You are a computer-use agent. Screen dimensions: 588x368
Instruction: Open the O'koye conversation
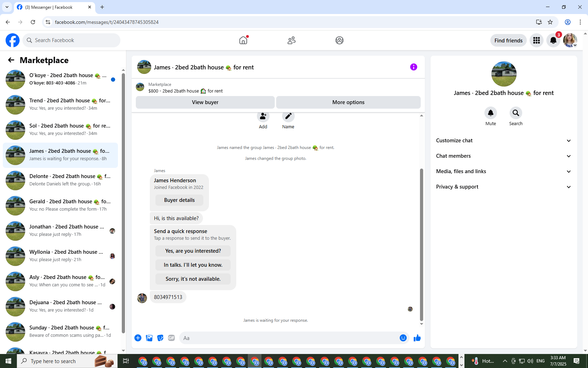click(x=61, y=79)
